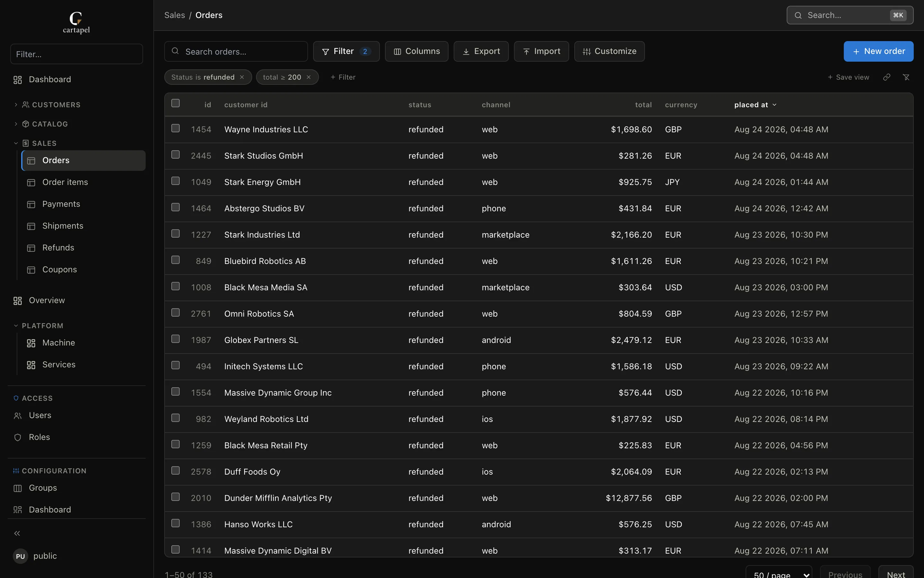Image resolution: width=924 pixels, height=578 pixels.
Task: Click the table icon beside Refunds
Action: click(x=31, y=248)
